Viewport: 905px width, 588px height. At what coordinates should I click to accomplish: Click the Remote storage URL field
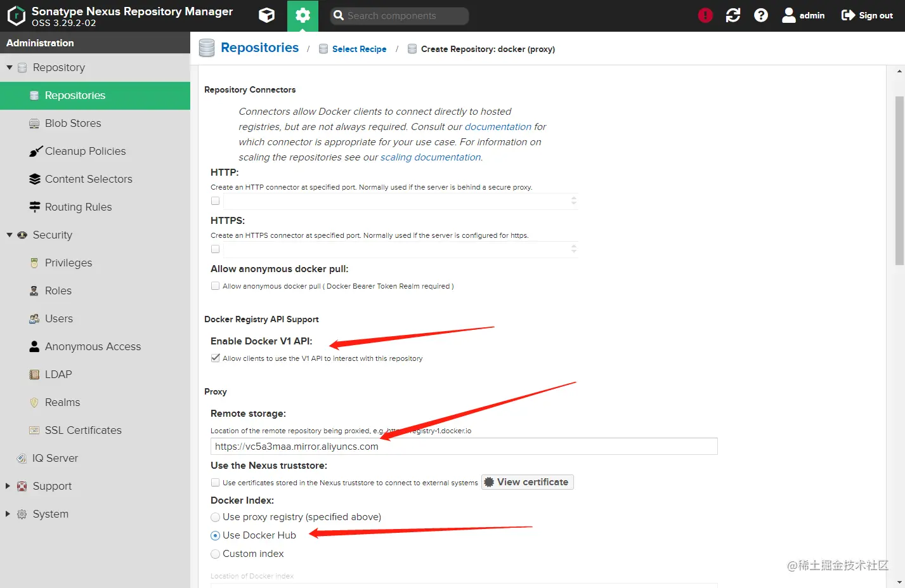tap(464, 447)
